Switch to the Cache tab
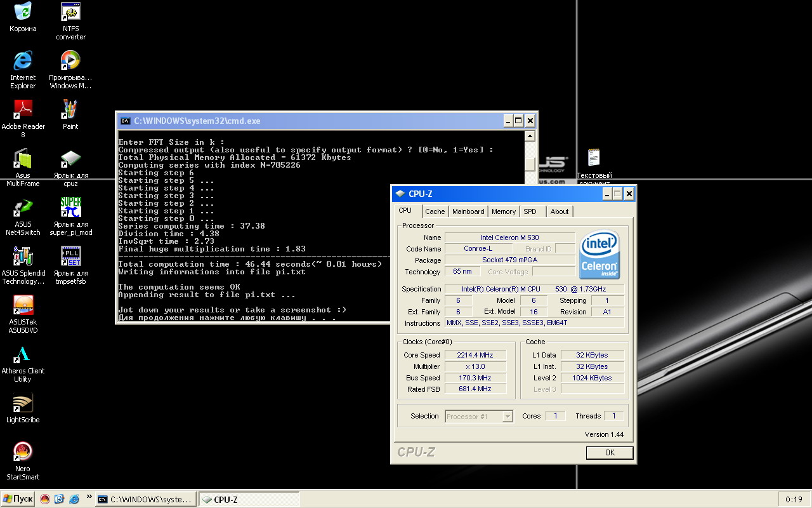The height and width of the screenshot is (508, 812). click(435, 211)
